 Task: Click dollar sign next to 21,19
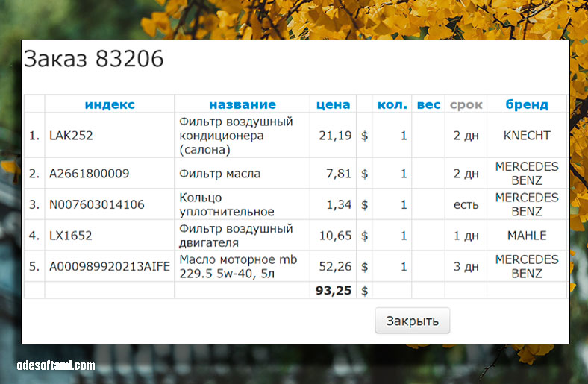[364, 136]
